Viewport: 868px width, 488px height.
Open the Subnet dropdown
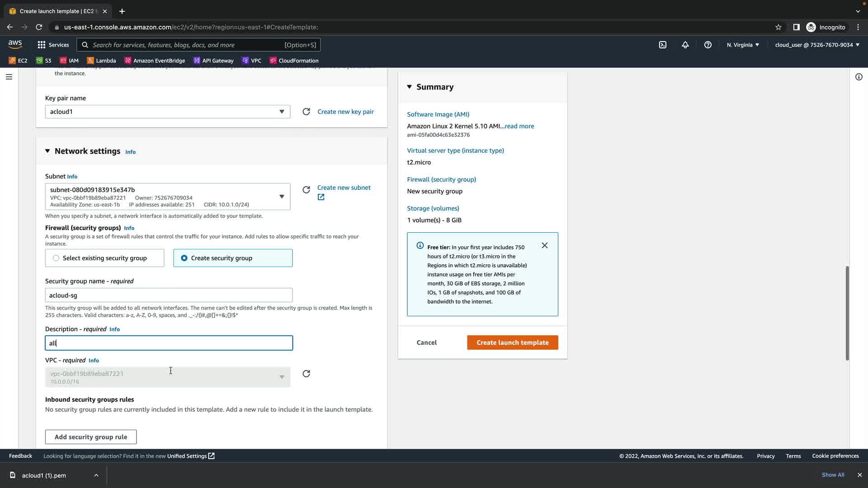pyautogui.click(x=167, y=197)
